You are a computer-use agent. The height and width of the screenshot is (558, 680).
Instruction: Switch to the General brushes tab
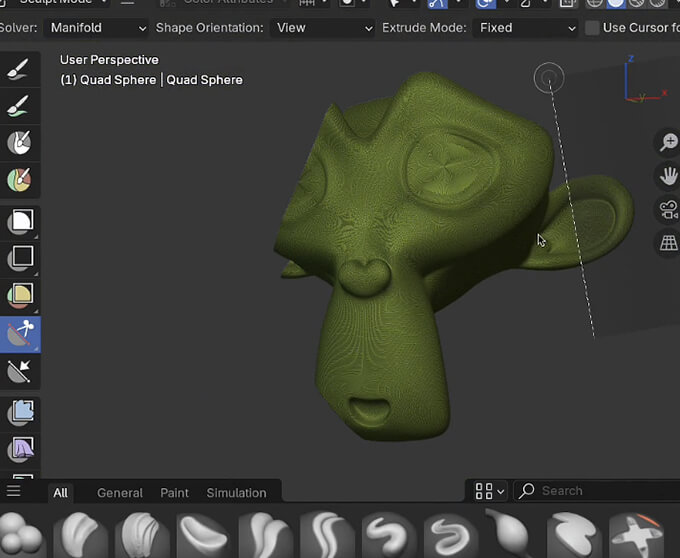(x=120, y=493)
